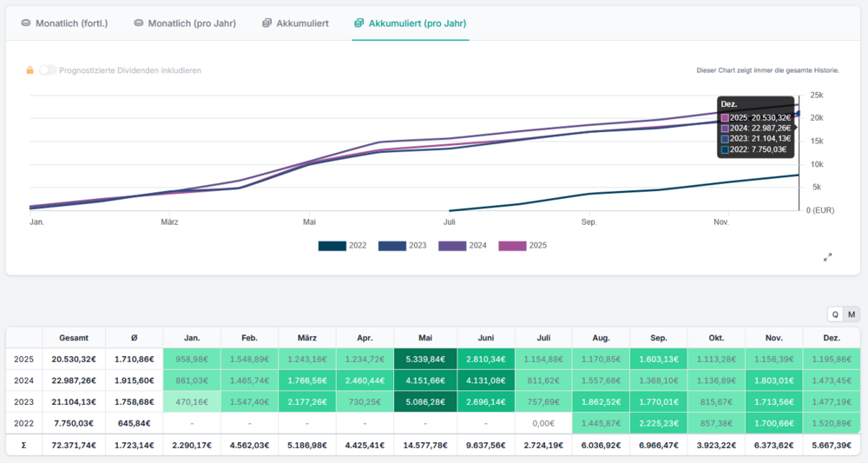Click the Dez. column header
Screen dimensions: 868x463
click(831, 337)
